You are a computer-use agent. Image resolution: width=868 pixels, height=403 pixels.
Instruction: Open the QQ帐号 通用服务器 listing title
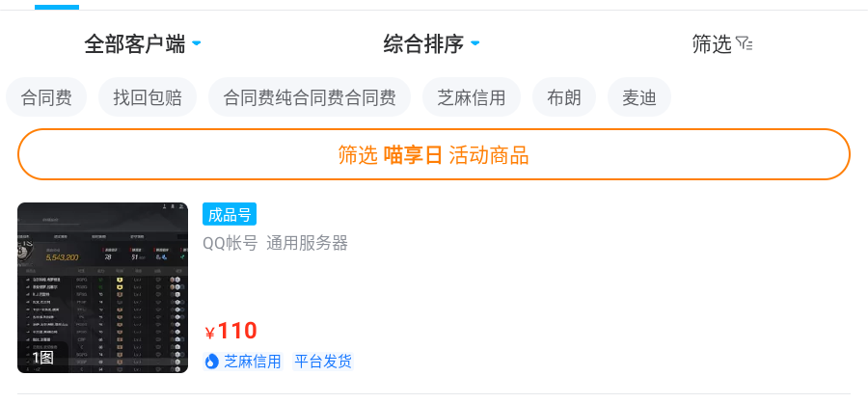click(x=275, y=243)
